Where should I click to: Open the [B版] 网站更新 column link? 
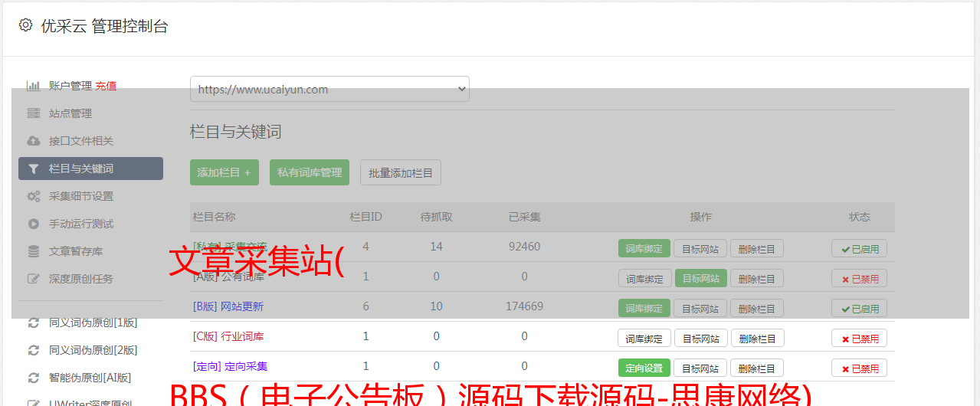[228, 306]
